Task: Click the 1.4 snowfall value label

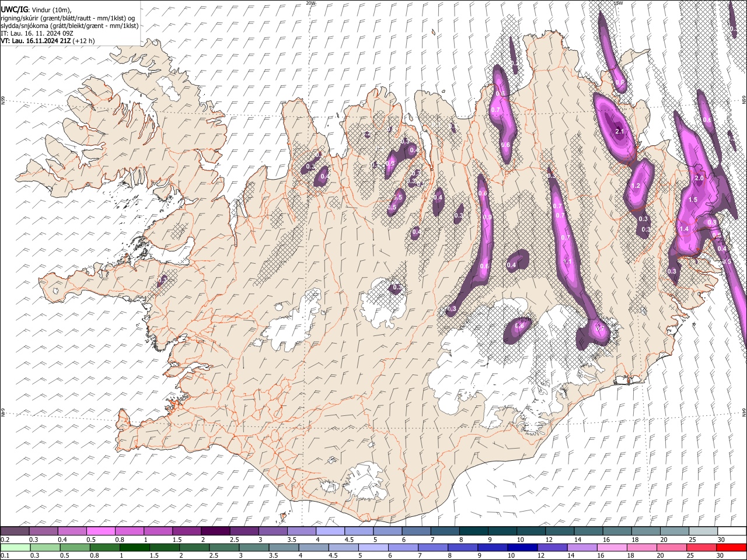Action: (684, 229)
